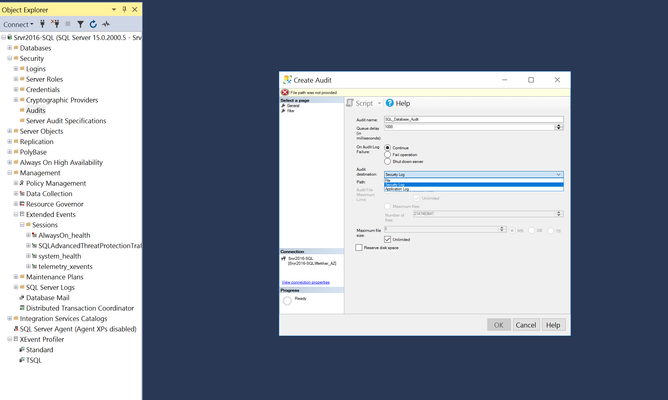Viewport: 668px width, 400px height.
Task: Click the red error icon in warning bar
Action: pos(285,92)
